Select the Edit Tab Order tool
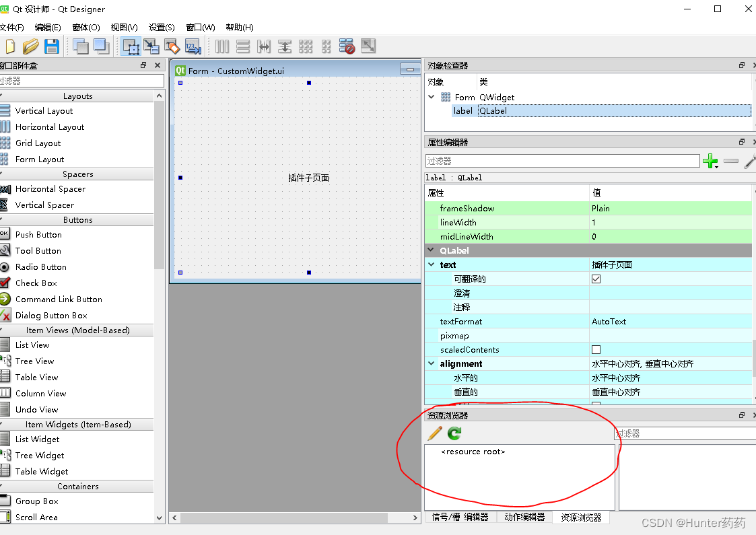 pyautogui.click(x=193, y=46)
